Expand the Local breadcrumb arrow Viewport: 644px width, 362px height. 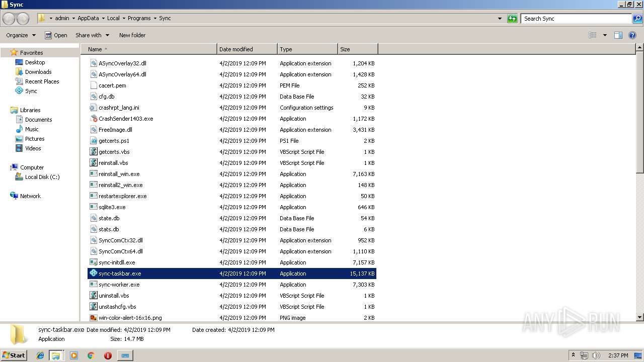point(124,19)
